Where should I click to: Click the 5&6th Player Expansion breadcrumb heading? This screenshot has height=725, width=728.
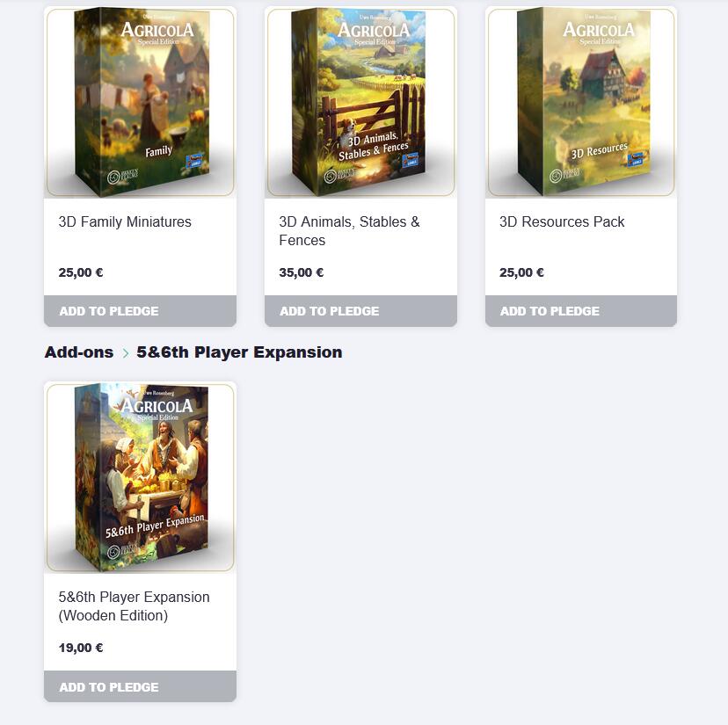239,352
